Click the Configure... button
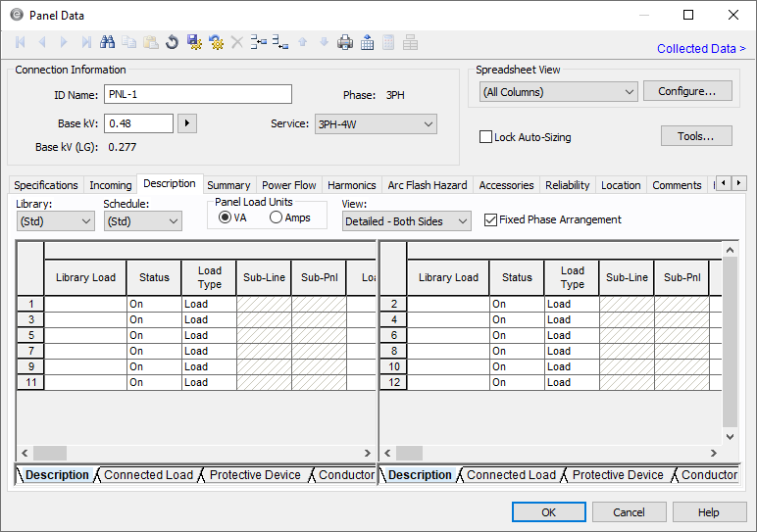Viewport: 757px width, 532px height. [x=687, y=91]
